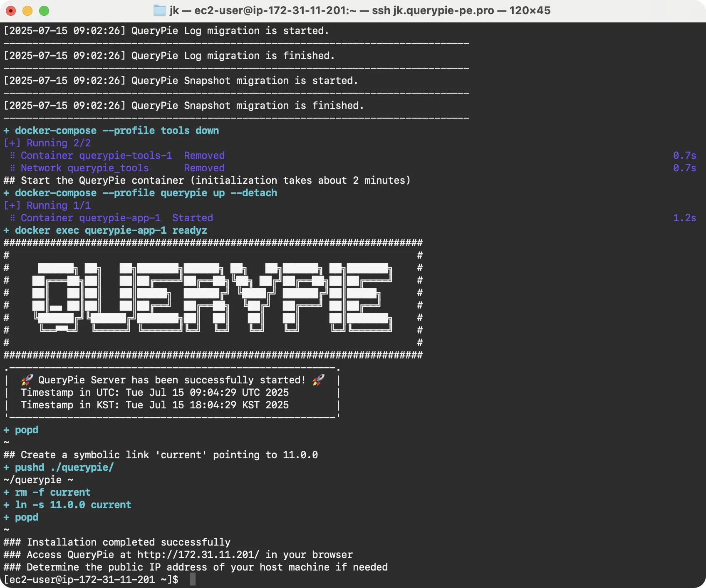Viewport: 706px width, 588px height.
Task: Click the terminal cursor at the shell prompt
Action: click(192, 579)
